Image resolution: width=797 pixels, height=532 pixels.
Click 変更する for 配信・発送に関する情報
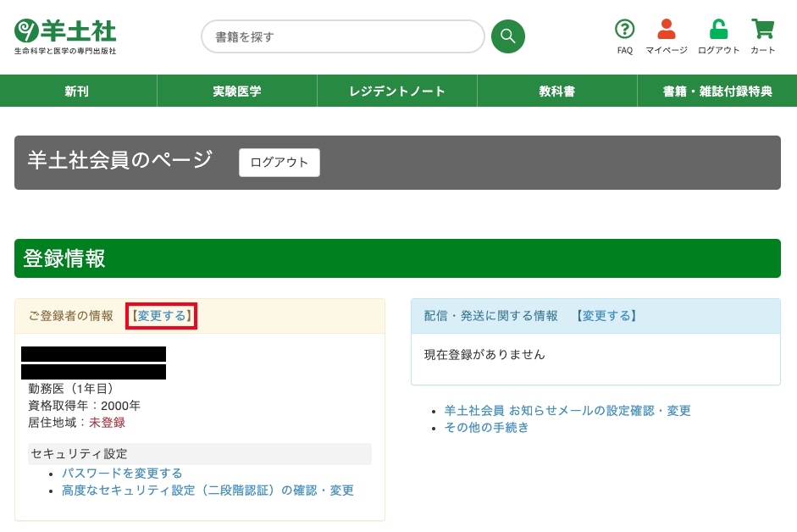tap(606, 316)
